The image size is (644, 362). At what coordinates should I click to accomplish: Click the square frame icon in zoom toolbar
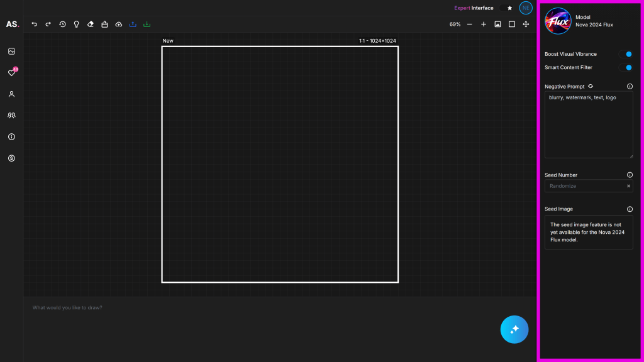pyautogui.click(x=512, y=25)
